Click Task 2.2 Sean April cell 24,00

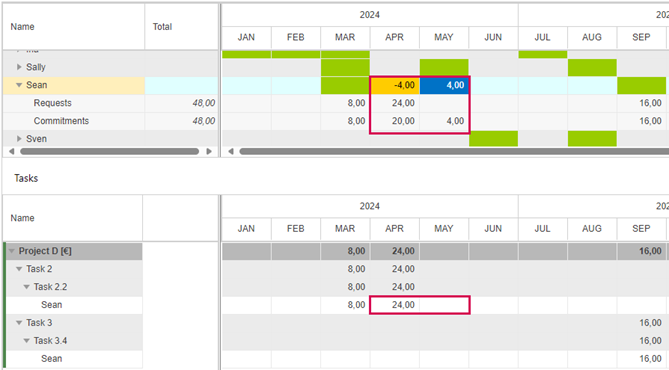point(395,305)
